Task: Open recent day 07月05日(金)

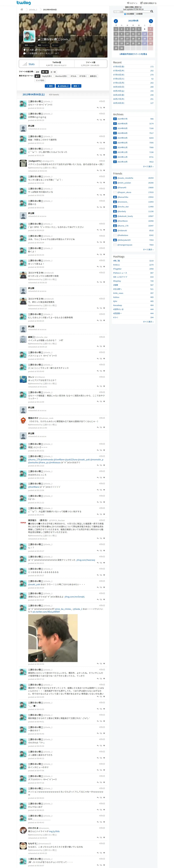Action: pos(119,67)
